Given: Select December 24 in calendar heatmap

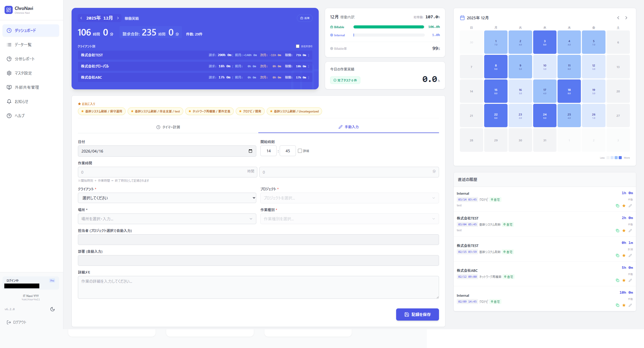Looking at the screenshot, I should tap(545, 115).
